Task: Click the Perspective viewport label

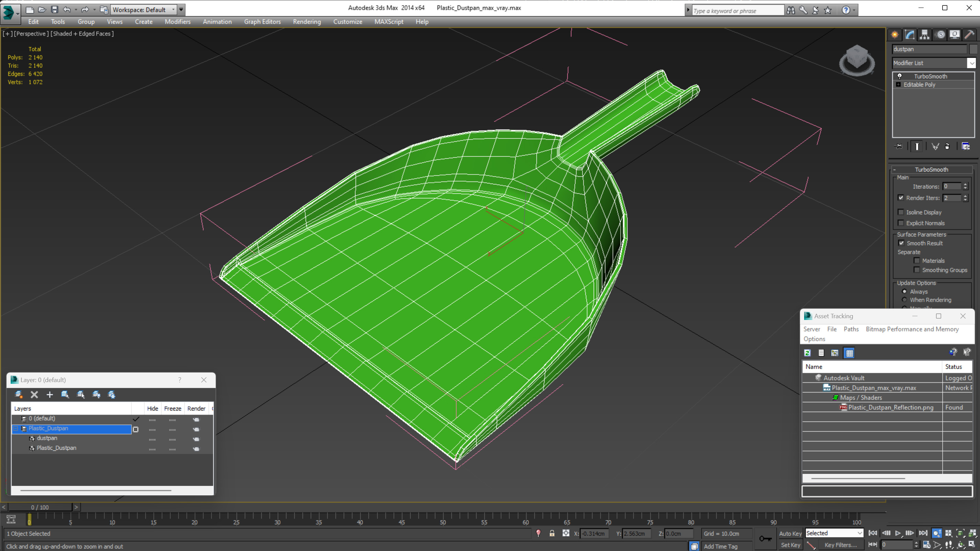Action: point(31,33)
